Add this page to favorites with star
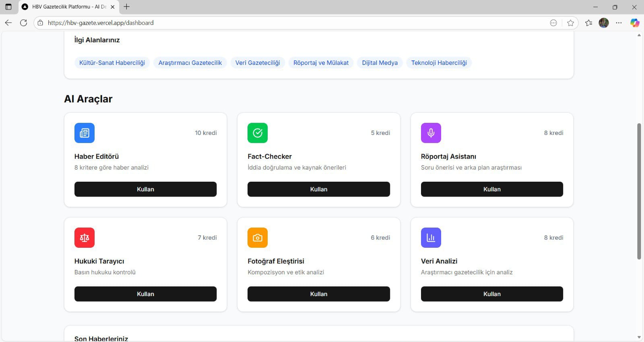 (x=570, y=23)
